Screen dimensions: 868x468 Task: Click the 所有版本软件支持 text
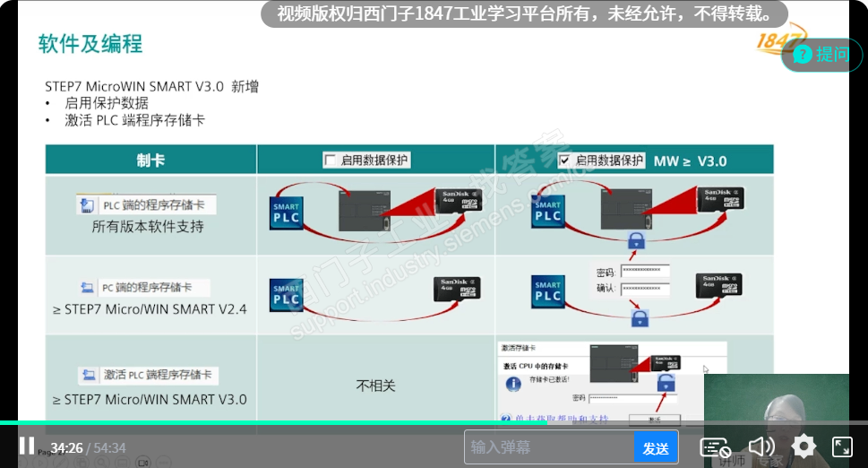(x=148, y=227)
